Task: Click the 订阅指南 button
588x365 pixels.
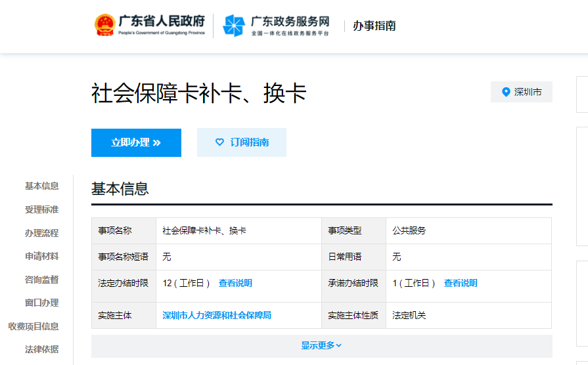Action: click(242, 142)
